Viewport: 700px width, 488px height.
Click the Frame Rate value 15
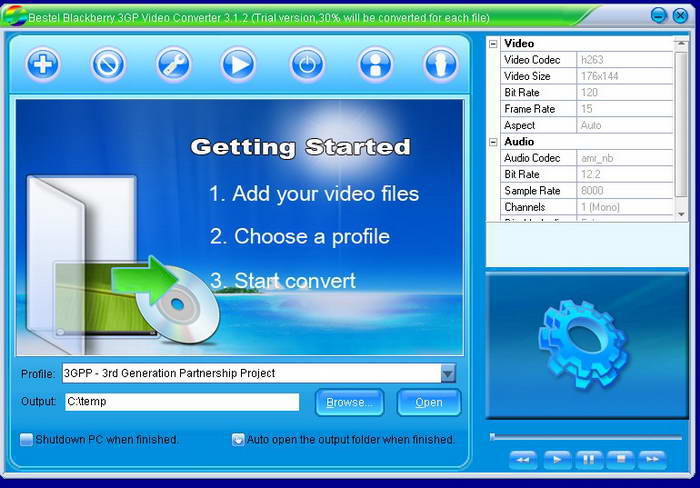625,109
